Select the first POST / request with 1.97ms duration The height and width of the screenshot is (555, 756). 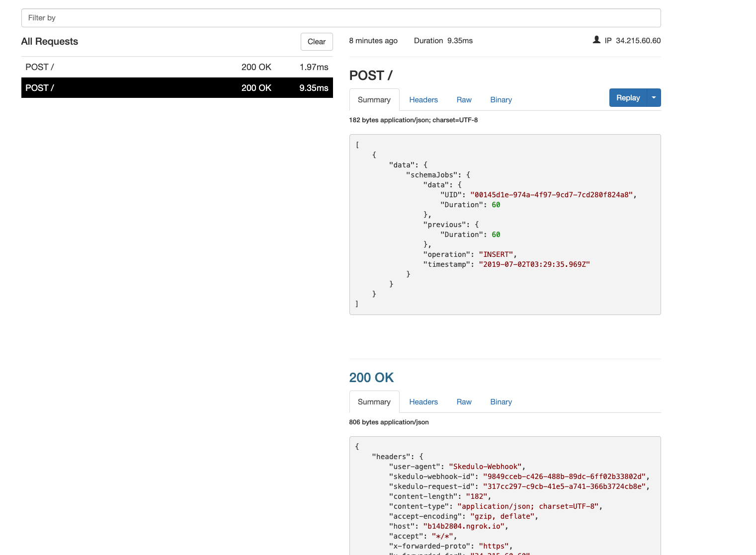(177, 67)
